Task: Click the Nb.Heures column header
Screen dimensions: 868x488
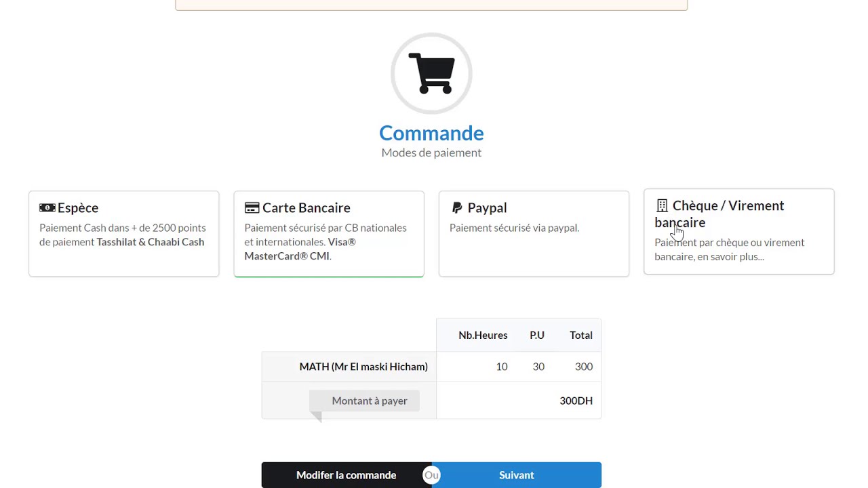Action: (483, 335)
